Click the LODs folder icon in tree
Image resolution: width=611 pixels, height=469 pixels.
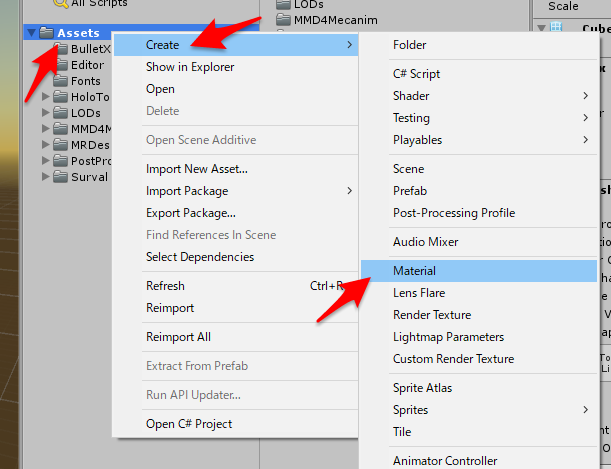[60, 113]
